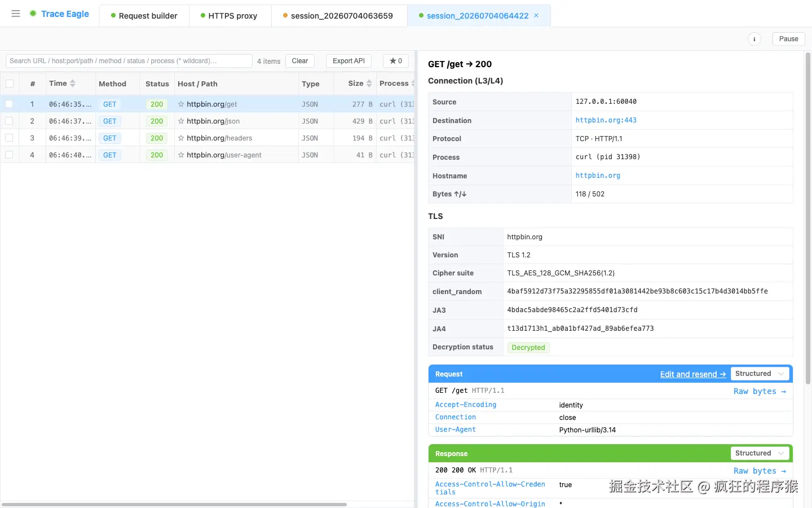Click the User-Agent request header name
Viewport: 812px width, 508px height.
pos(456,430)
